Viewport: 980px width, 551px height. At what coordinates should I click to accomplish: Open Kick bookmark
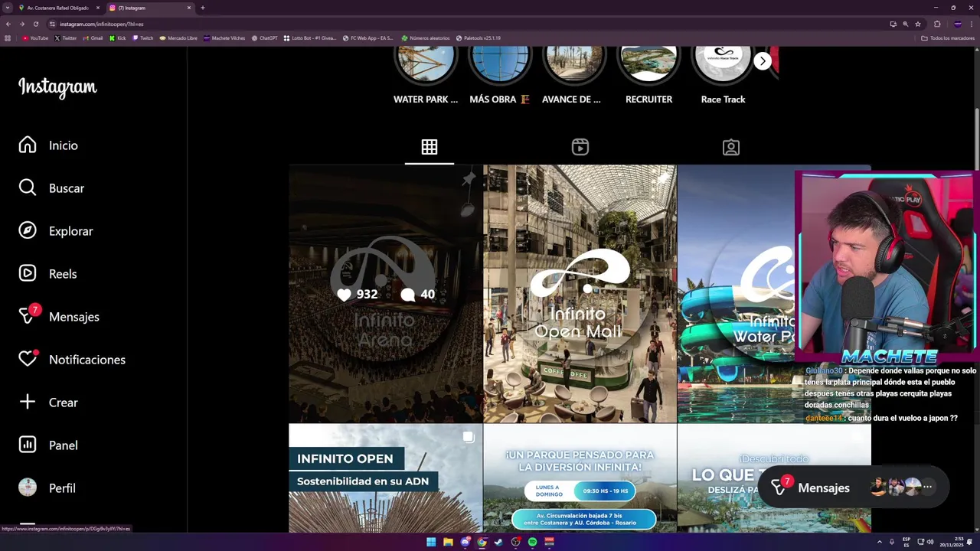[118, 37]
